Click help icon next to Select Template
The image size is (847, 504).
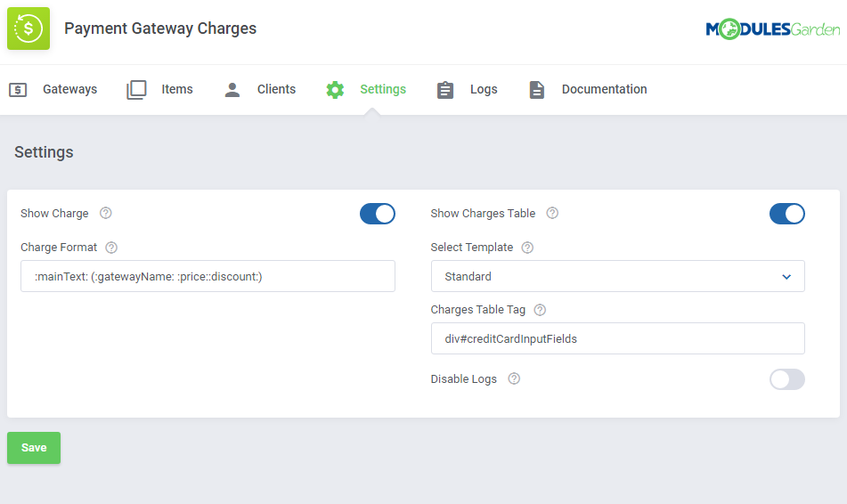(527, 248)
